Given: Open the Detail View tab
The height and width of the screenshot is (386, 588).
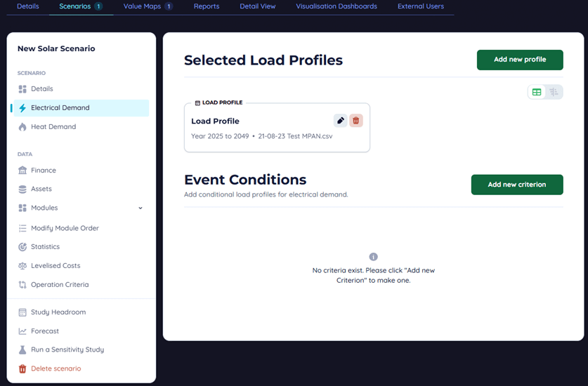Looking at the screenshot, I should coord(258,6).
